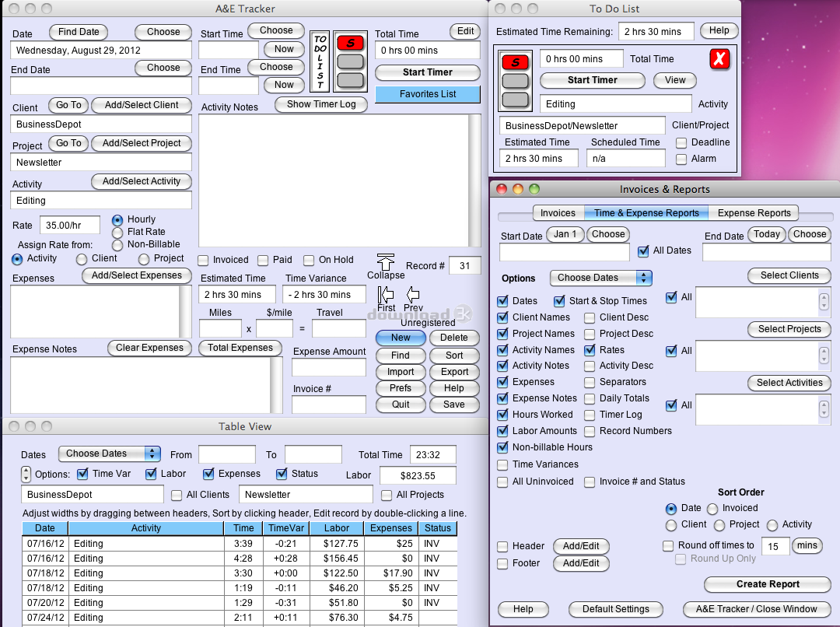This screenshot has height=627, width=840.
Task: Open the Favorites List
Action: click(x=428, y=94)
